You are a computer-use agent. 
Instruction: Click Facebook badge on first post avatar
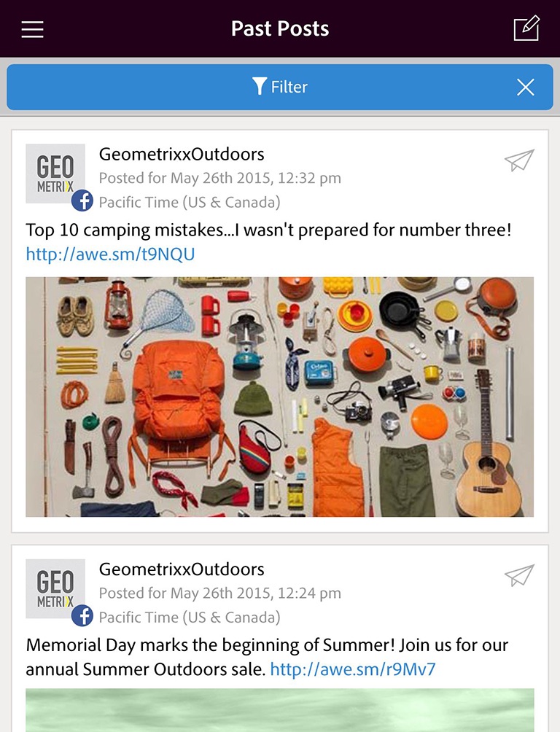click(x=82, y=200)
